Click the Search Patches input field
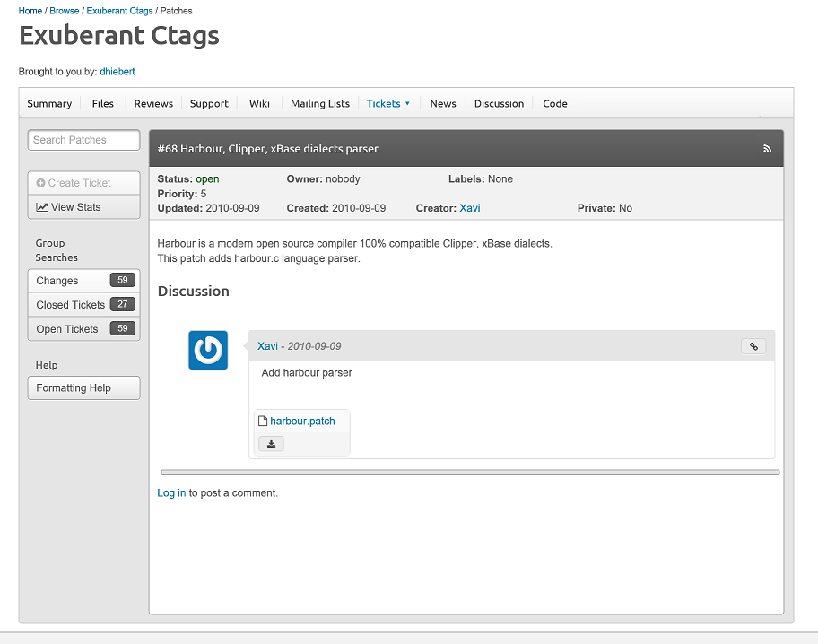 click(83, 140)
